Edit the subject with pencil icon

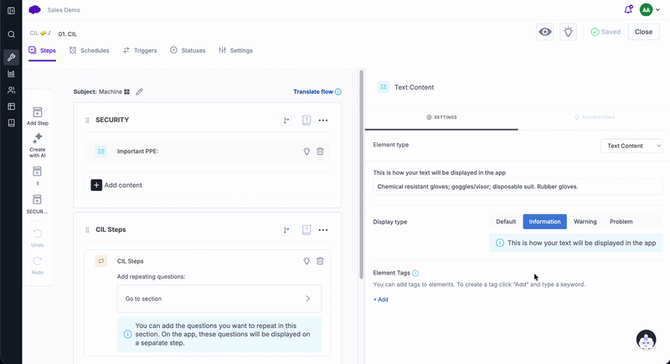[139, 91]
